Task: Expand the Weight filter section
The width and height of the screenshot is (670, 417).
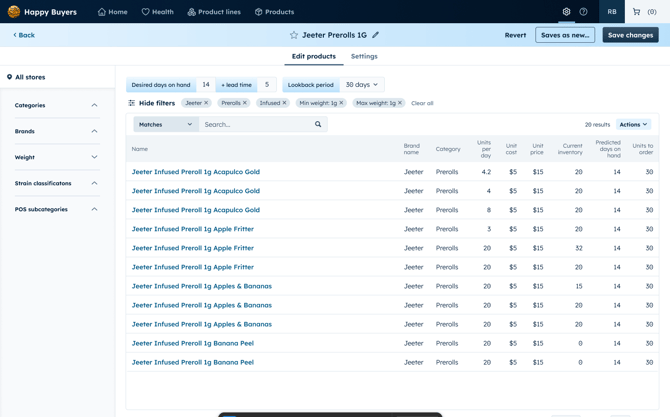Action: point(94,157)
